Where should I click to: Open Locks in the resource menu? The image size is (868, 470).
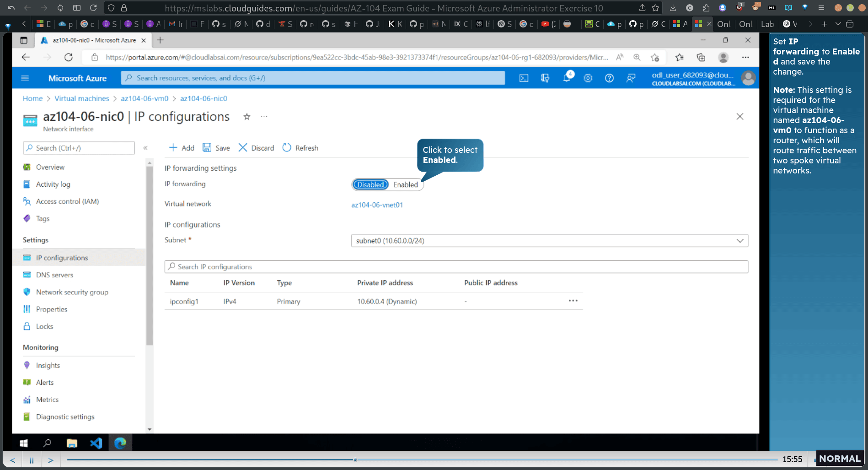(x=44, y=326)
